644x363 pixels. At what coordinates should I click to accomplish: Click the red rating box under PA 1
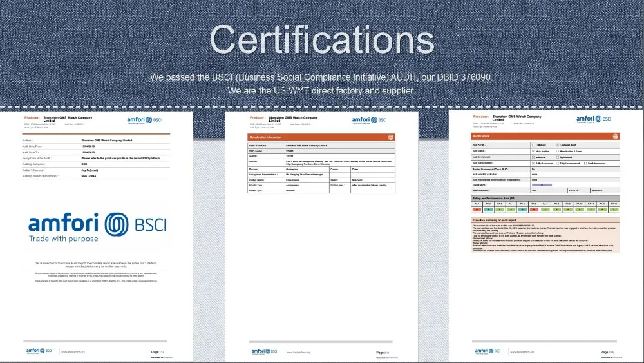tap(477, 210)
